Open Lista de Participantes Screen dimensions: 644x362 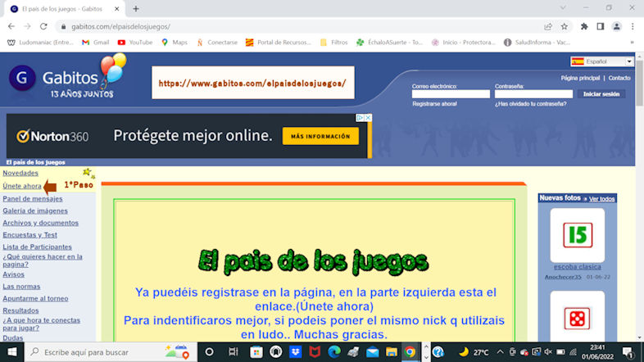click(x=37, y=247)
